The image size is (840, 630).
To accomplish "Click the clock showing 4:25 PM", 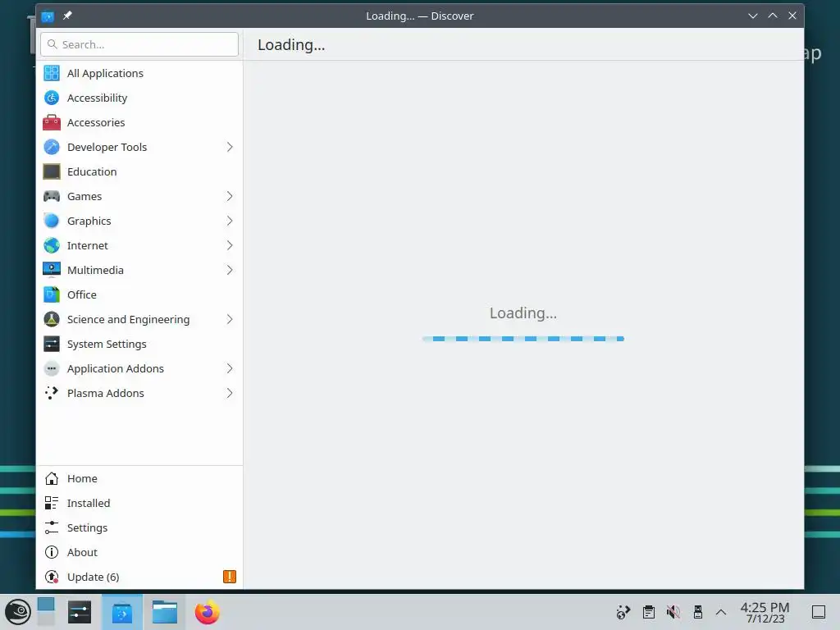I will click(765, 612).
